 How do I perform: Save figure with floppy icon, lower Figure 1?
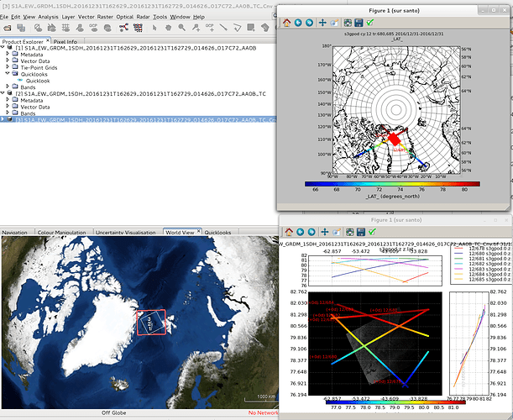point(361,232)
